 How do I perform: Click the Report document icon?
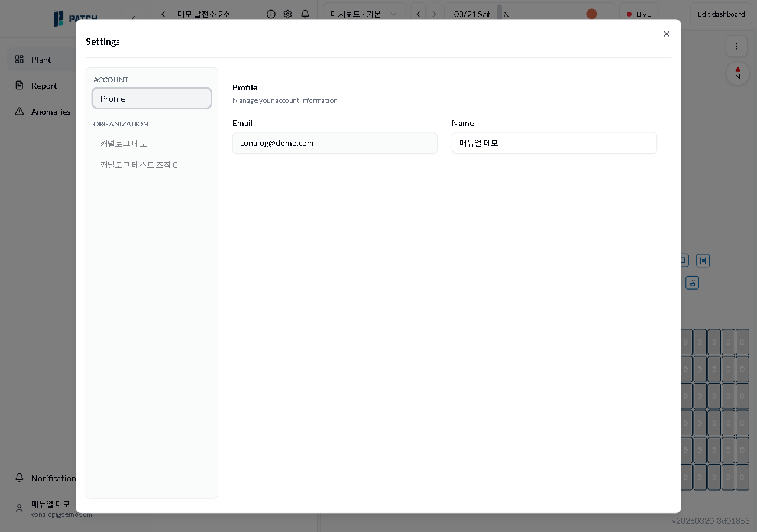click(20, 85)
